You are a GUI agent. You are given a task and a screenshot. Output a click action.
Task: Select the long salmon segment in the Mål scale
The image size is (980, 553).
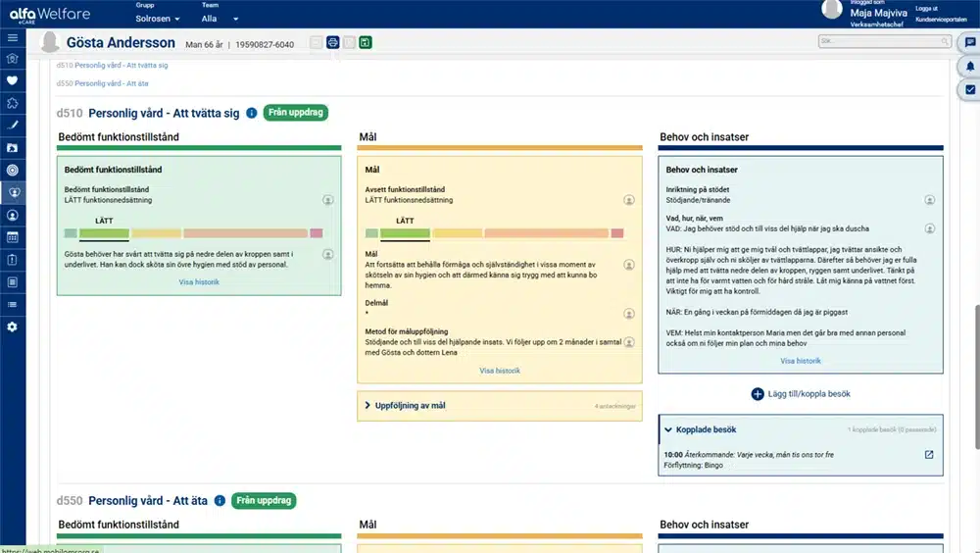[546, 233]
